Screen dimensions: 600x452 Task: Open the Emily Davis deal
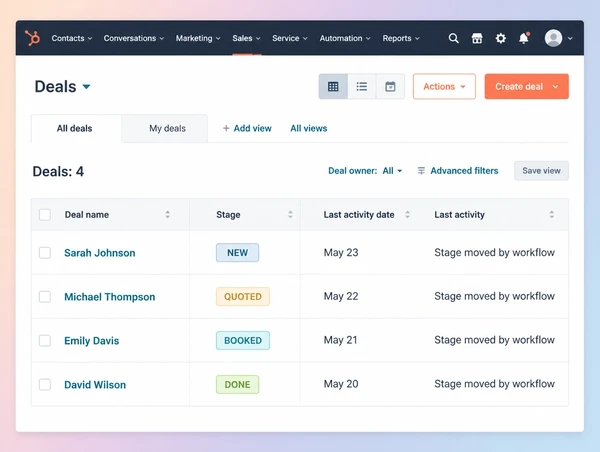pyautogui.click(x=91, y=341)
